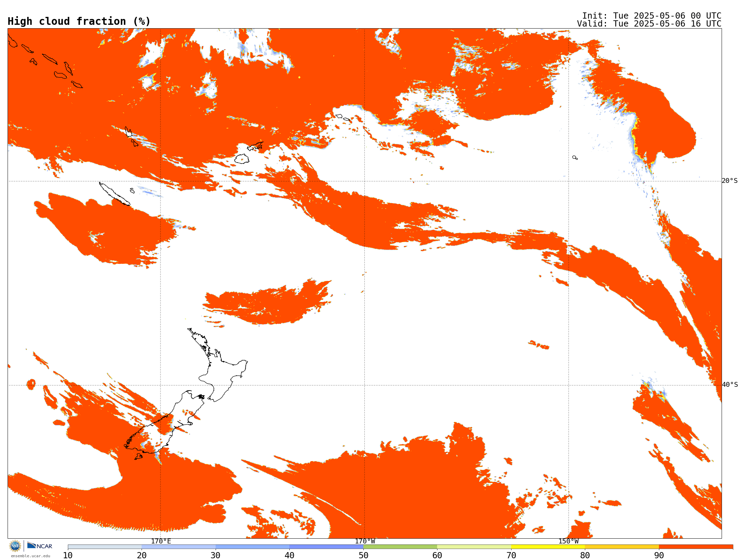Image resolution: width=744 pixels, height=560 pixels.
Task: Click the 170°W longitude label
Action: pyautogui.click(x=365, y=541)
